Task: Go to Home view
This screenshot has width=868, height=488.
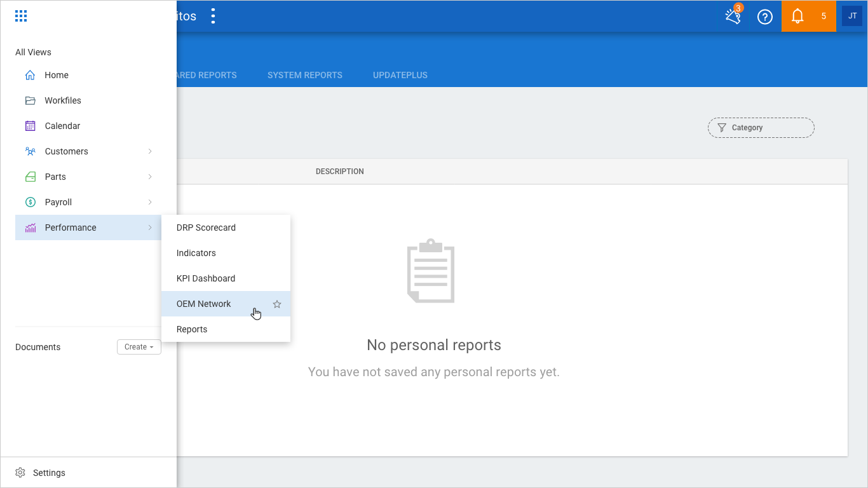Action: tap(88, 75)
